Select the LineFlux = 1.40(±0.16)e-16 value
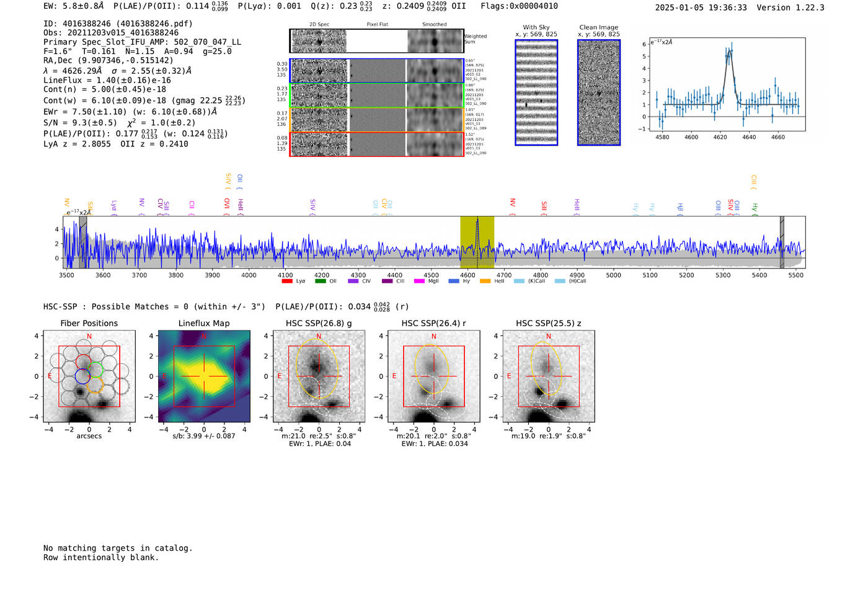Image resolution: width=868 pixels, height=591 pixels. [x=107, y=80]
